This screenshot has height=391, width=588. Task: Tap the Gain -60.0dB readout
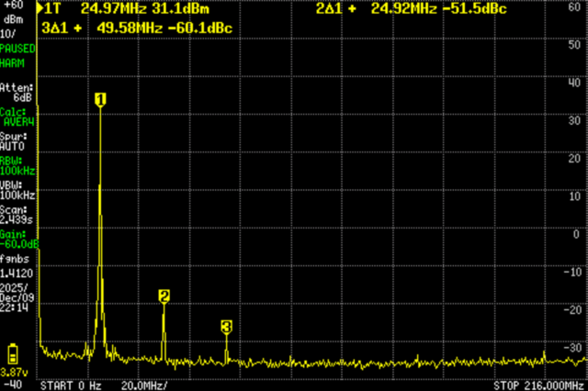click(18, 240)
